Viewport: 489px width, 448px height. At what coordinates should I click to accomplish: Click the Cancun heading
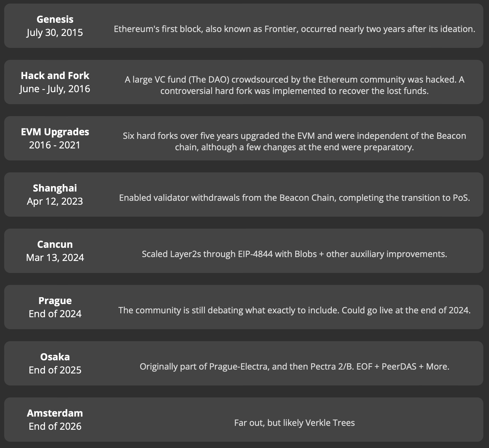55,244
